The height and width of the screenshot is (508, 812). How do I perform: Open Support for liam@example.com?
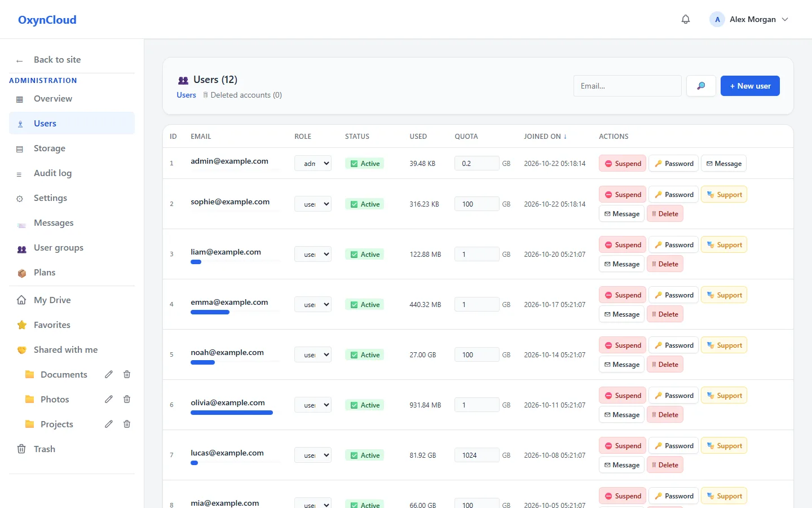tap(724, 245)
